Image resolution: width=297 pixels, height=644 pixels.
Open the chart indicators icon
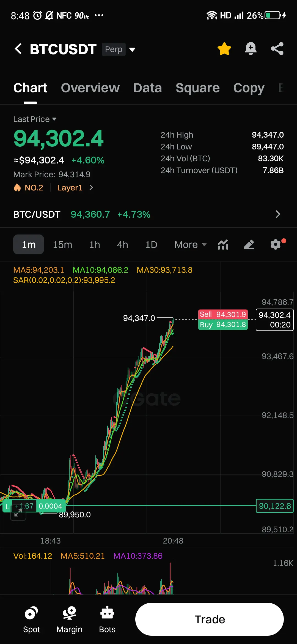(223, 244)
